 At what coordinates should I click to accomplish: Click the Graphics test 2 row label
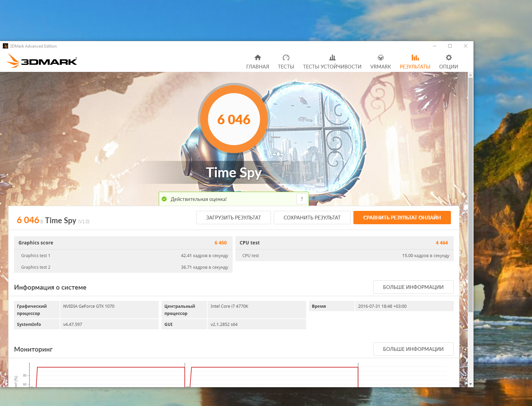36,267
